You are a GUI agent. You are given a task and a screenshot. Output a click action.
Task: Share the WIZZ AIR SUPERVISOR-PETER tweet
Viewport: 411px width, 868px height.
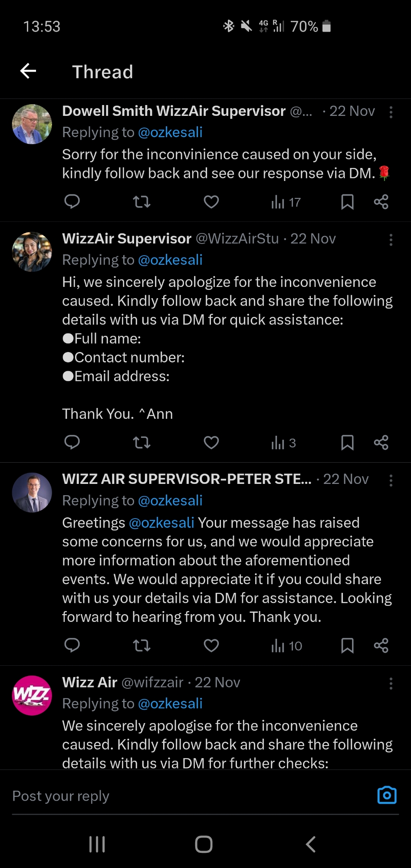pos(381,646)
